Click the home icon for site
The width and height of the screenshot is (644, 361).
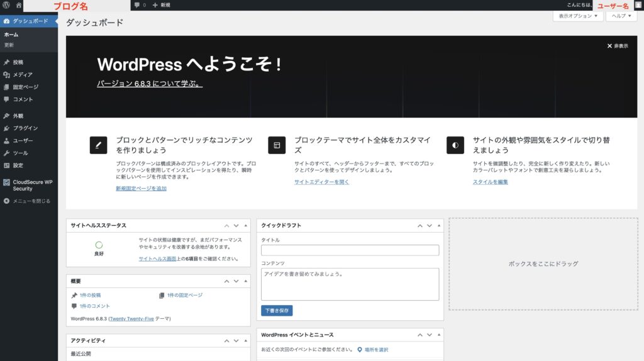(19, 5)
